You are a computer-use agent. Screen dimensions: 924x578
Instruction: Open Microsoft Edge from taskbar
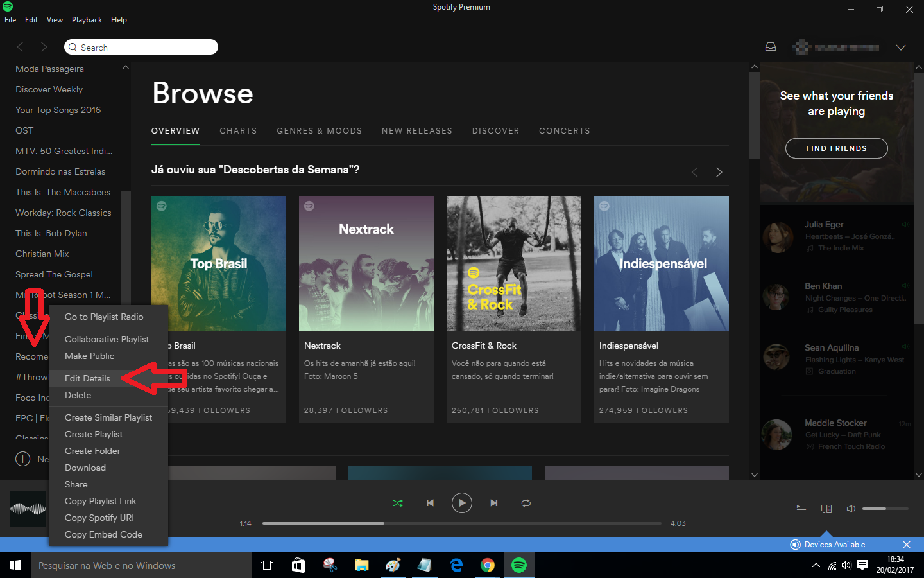pos(456,565)
